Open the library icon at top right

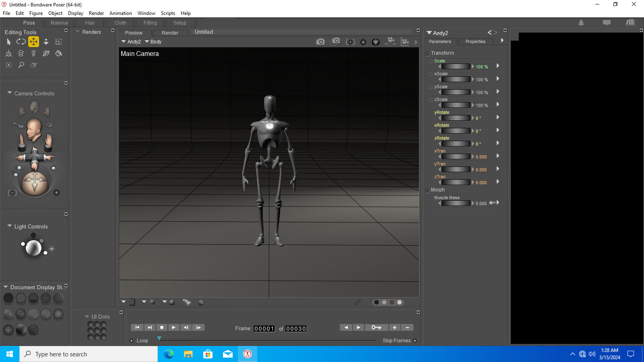(630, 22)
